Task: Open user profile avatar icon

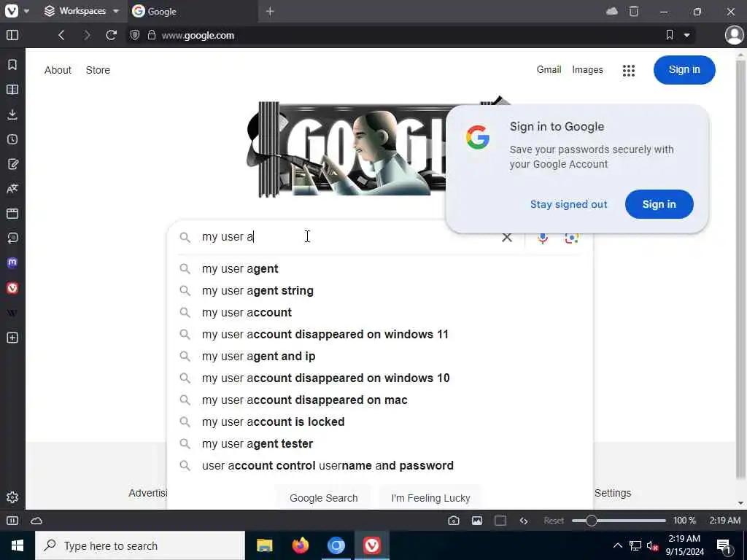Action: pyautogui.click(x=734, y=35)
